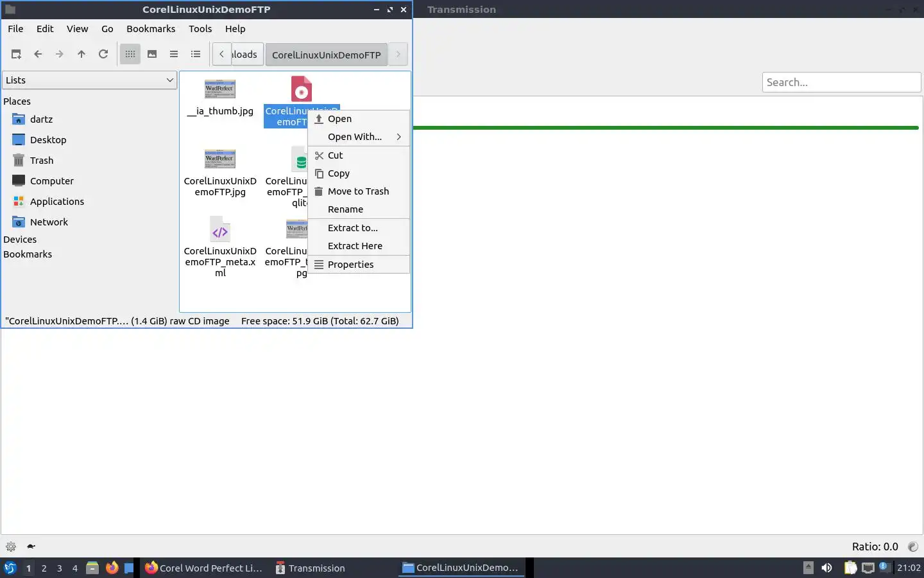Switch to thumbnail view mode

point(152,55)
